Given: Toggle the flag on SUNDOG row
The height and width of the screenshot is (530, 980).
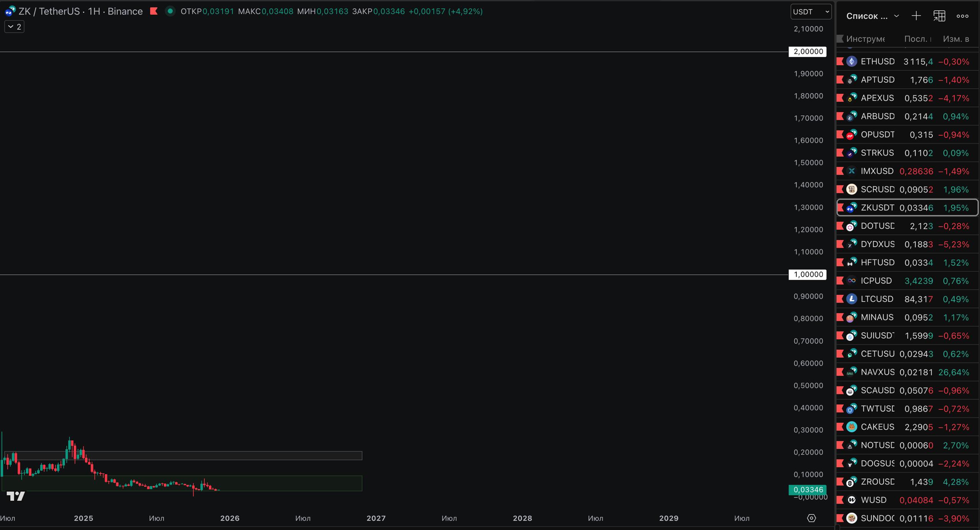Looking at the screenshot, I should coord(840,518).
